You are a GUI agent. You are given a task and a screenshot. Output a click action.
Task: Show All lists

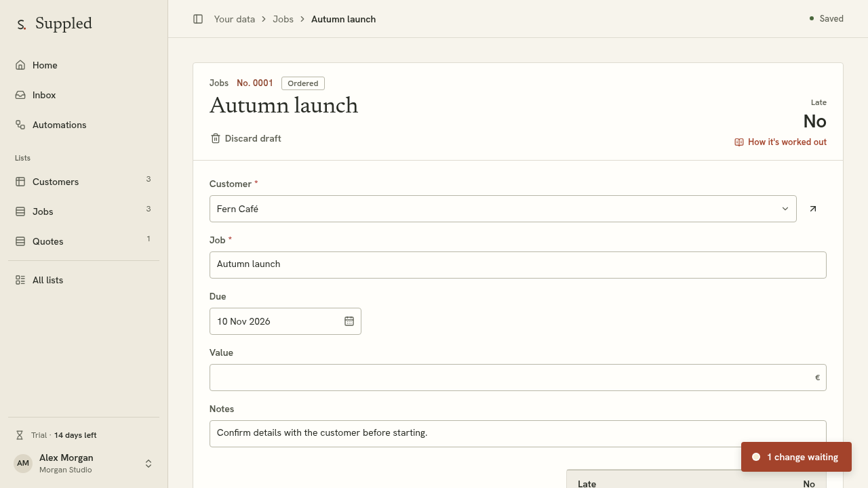click(x=83, y=280)
